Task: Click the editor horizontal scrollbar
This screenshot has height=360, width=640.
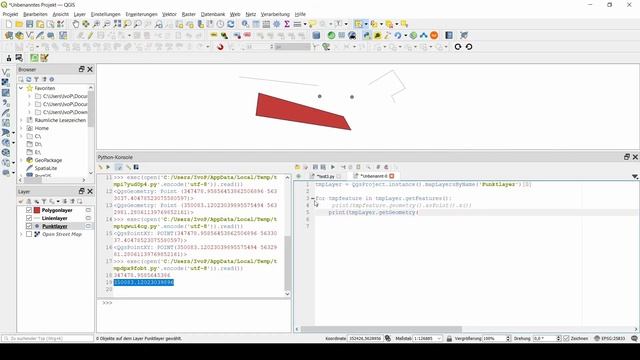Action: [381, 329]
